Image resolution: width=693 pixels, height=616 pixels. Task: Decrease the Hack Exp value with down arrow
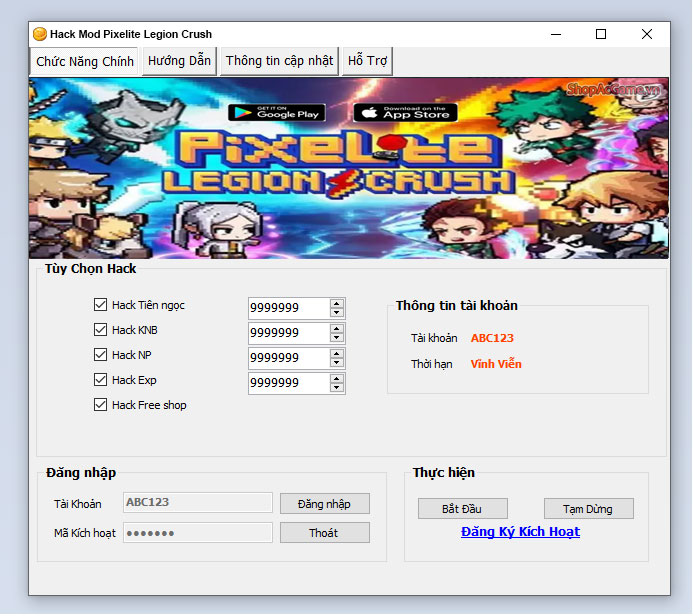336,388
